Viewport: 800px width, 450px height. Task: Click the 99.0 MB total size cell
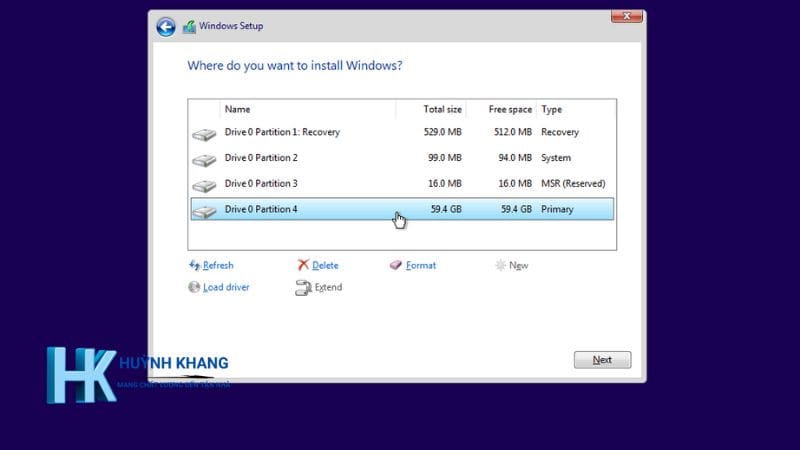[x=444, y=158]
